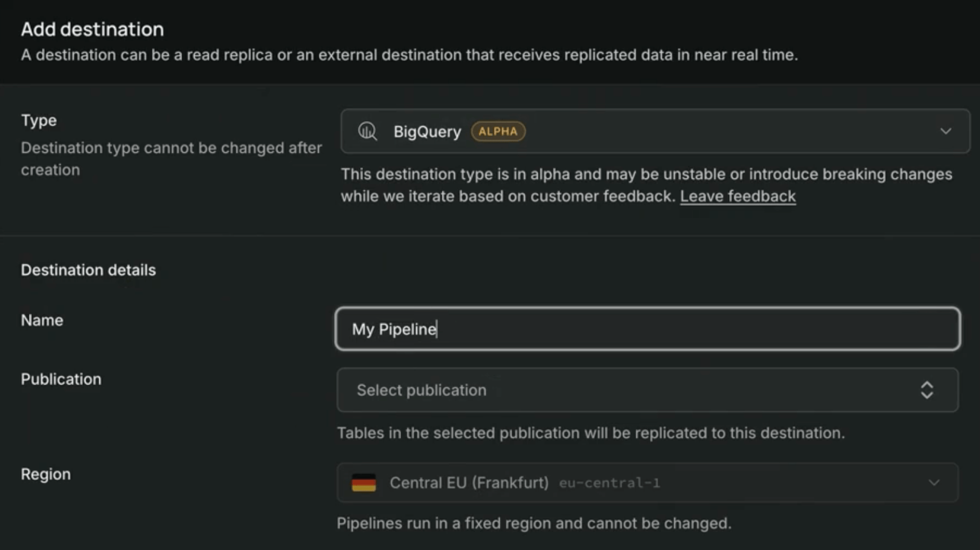Click the publication up-down chevrons icon
This screenshot has width=980, height=550.
(x=927, y=390)
